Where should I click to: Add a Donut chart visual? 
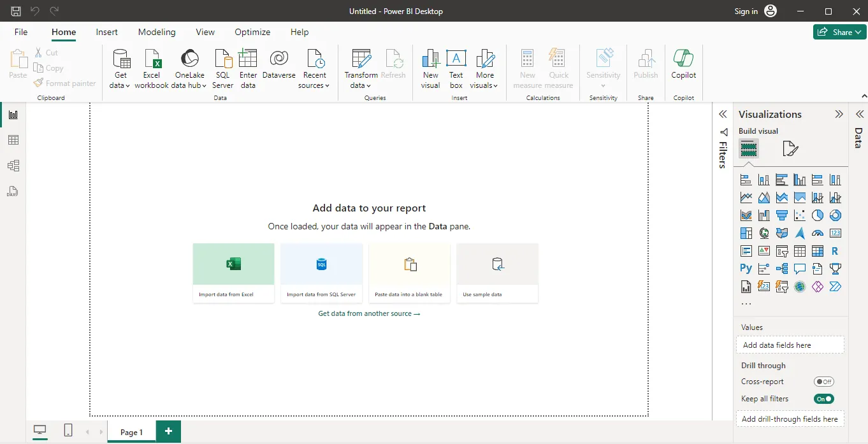(x=835, y=216)
